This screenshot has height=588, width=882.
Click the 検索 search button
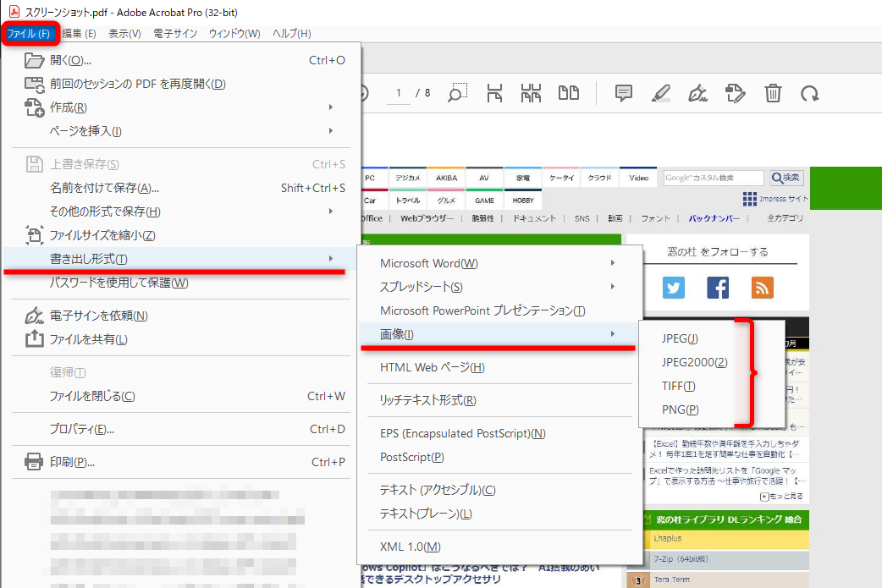click(x=786, y=179)
